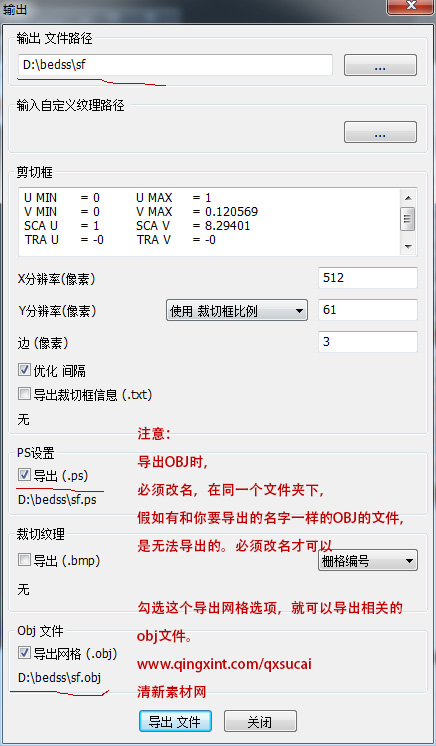This screenshot has height=746, width=436.
Task: Toggle the 导出网格 (.obj) checkbox
Action: [24, 653]
